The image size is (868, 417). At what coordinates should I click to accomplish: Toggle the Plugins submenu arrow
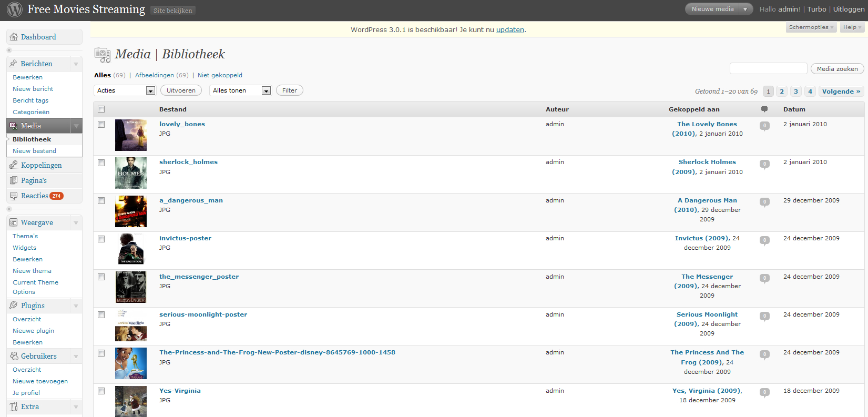76,306
